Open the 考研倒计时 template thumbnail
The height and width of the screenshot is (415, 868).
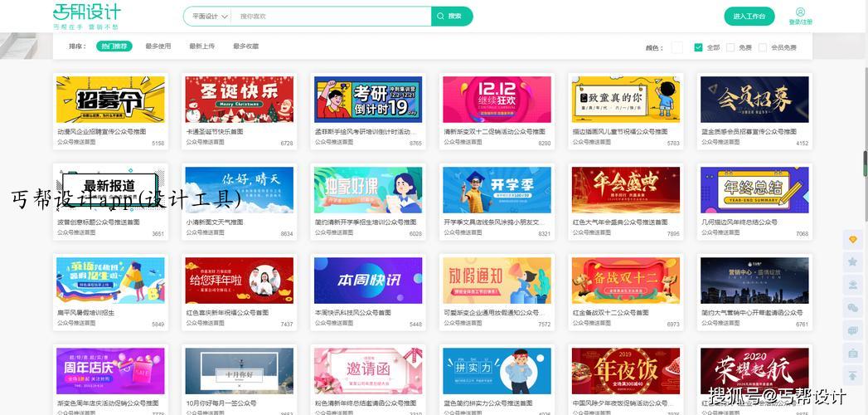pos(368,100)
